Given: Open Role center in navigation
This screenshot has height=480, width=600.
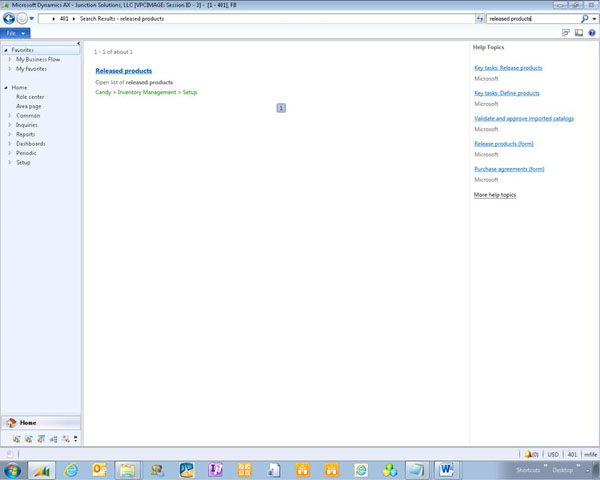Looking at the screenshot, I should pos(30,97).
